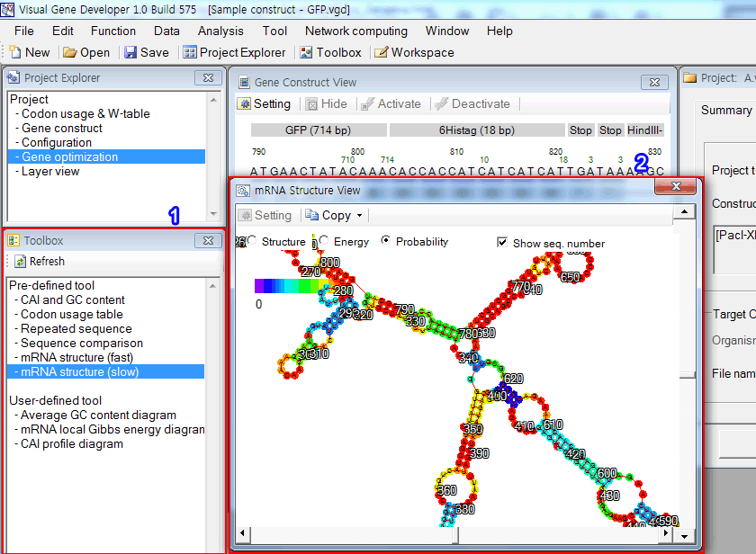Select mRNA structure (fast) tool
The width and height of the screenshot is (756, 554).
(x=76, y=357)
